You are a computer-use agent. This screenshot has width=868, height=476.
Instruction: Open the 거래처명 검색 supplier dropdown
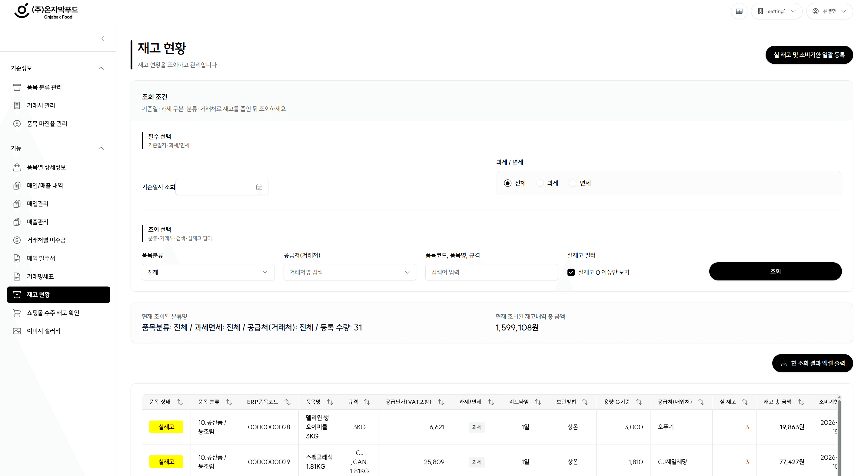click(x=350, y=272)
